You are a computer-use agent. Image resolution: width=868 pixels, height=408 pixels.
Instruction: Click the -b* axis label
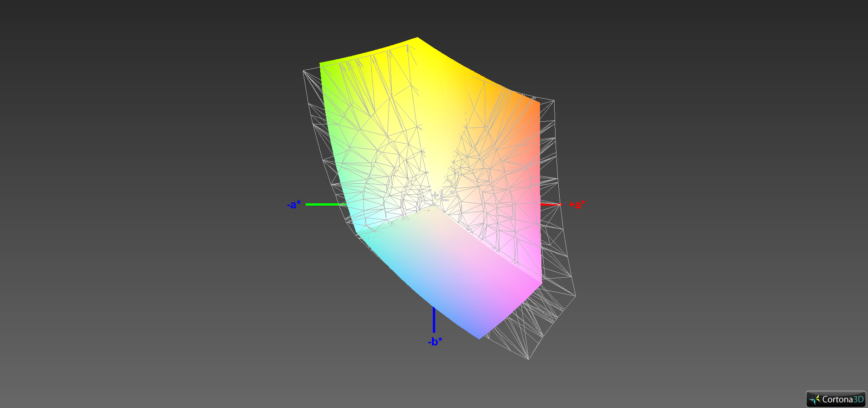[435, 341]
